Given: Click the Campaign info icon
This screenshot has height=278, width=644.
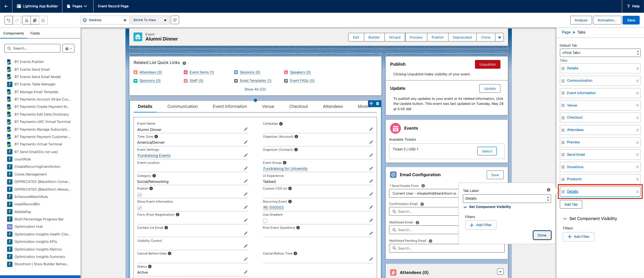Looking at the screenshot, I should coord(281,124).
